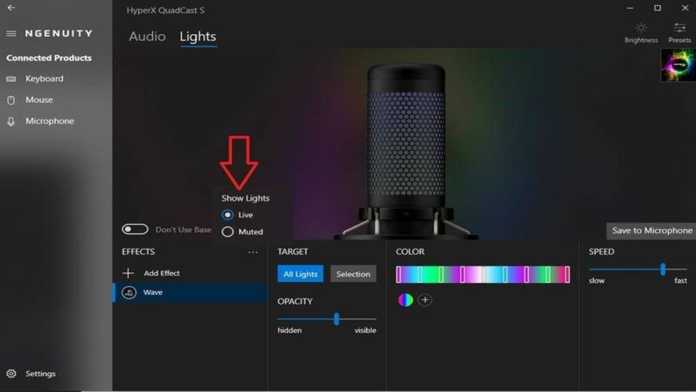
Task: Open the Effects three-dot options menu
Action: pyautogui.click(x=253, y=252)
